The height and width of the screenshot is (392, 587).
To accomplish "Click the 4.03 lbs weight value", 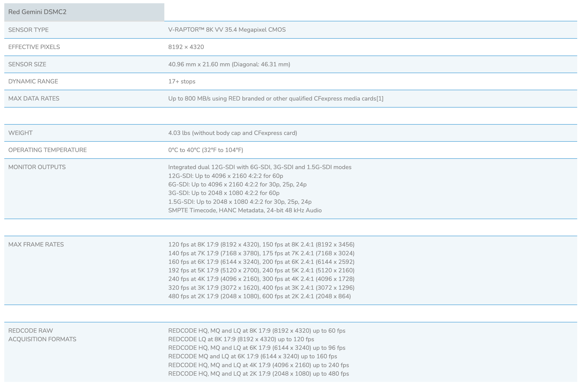I will [233, 133].
